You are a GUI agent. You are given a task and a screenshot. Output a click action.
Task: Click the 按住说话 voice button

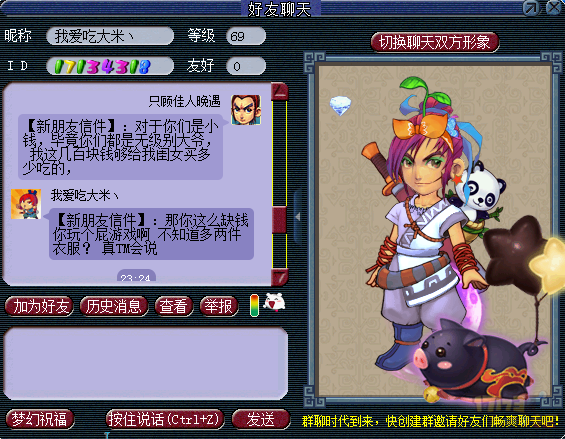pos(165,419)
